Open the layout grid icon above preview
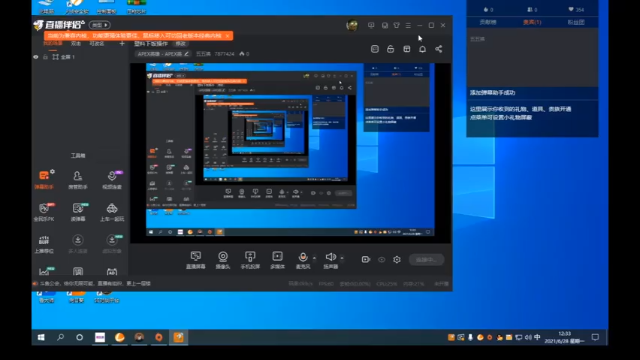Viewport: 640px width, 360px height. point(407,49)
